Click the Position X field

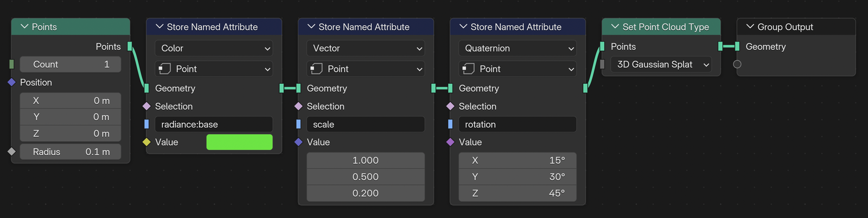(x=71, y=101)
